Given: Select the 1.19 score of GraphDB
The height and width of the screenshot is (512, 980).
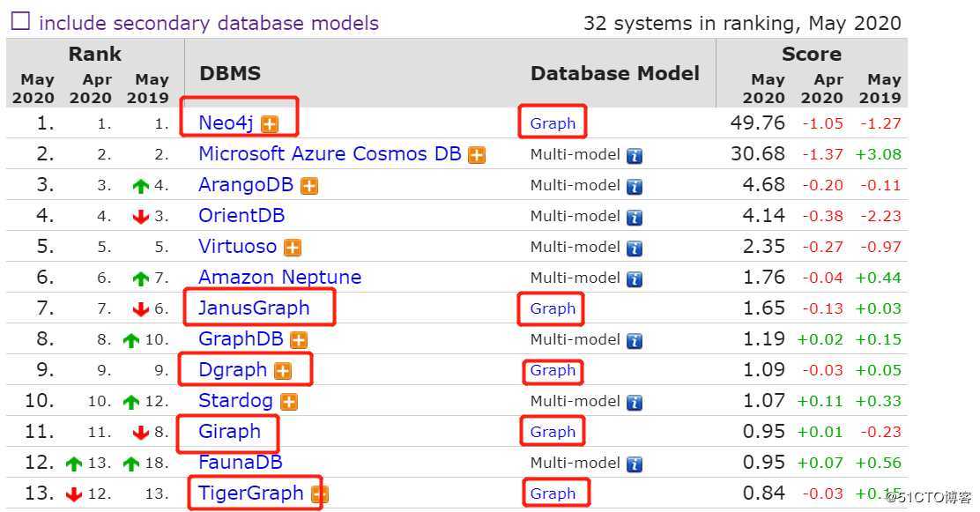Looking at the screenshot, I should point(763,338).
